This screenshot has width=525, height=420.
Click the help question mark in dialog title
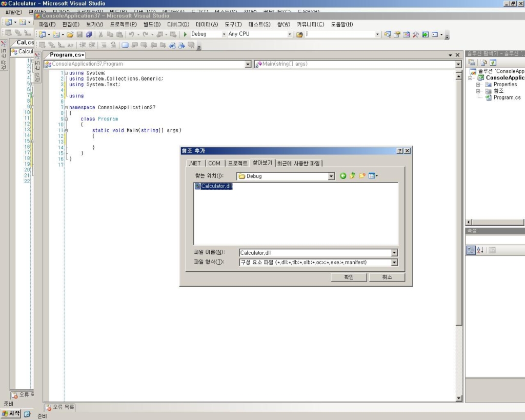coord(400,151)
